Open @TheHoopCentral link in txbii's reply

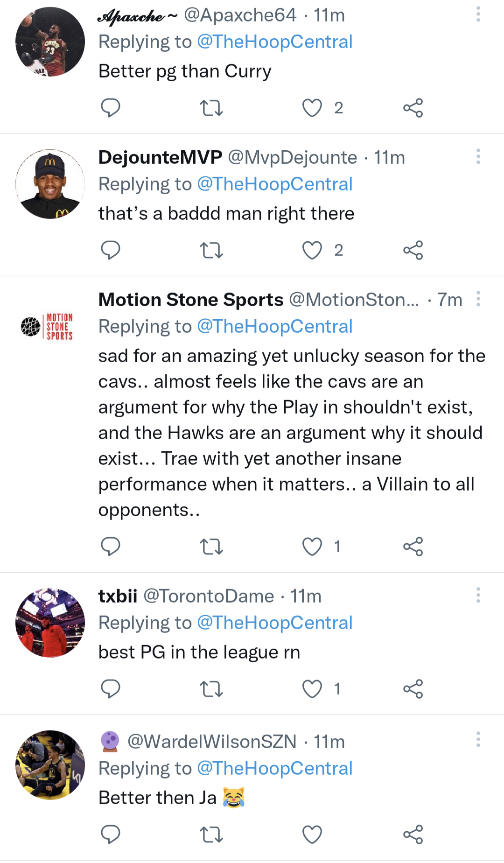tap(274, 623)
